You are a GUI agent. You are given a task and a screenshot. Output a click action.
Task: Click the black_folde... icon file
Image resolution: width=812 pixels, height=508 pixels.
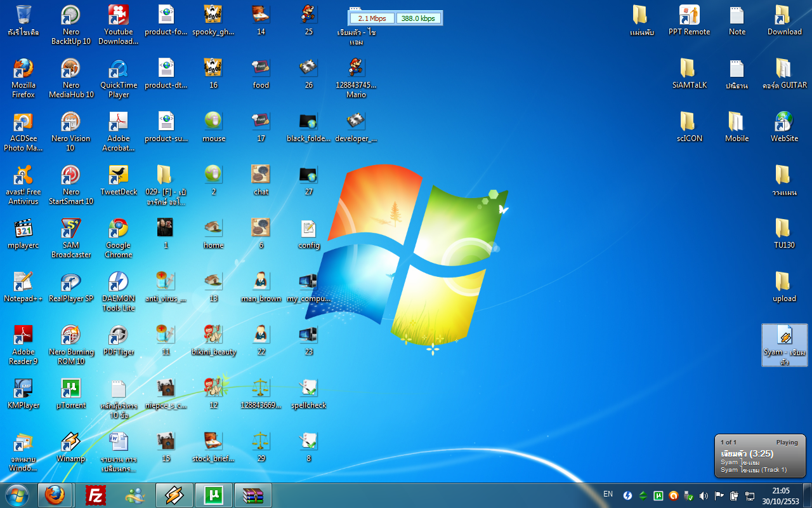point(309,126)
